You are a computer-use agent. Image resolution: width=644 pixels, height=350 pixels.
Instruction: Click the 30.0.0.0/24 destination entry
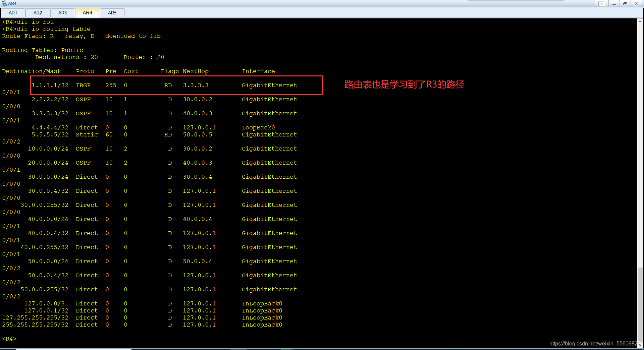[x=48, y=177]
